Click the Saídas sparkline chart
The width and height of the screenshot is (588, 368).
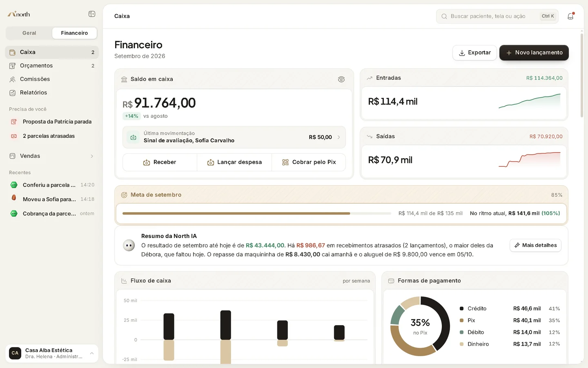tap(530, 160)
